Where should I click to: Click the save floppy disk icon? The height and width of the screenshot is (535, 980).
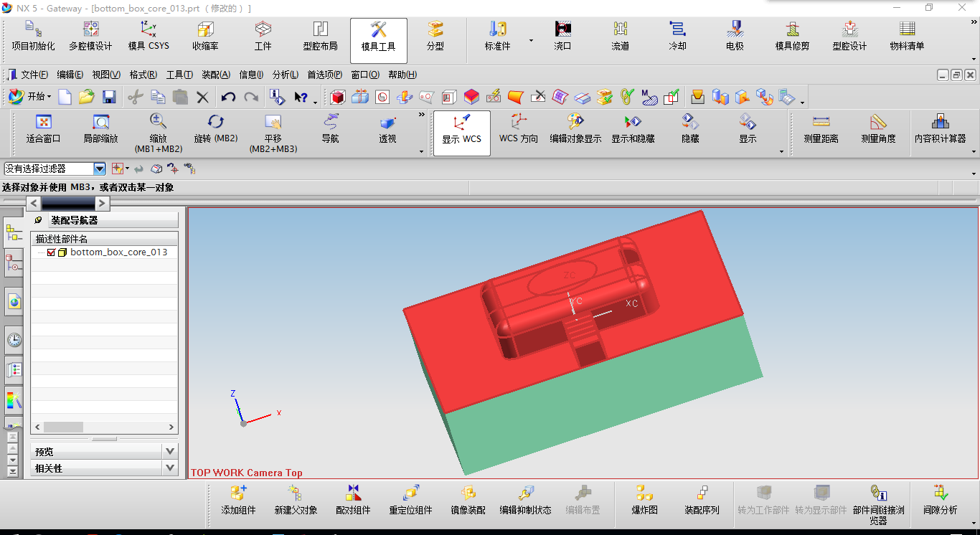[109, 97]
